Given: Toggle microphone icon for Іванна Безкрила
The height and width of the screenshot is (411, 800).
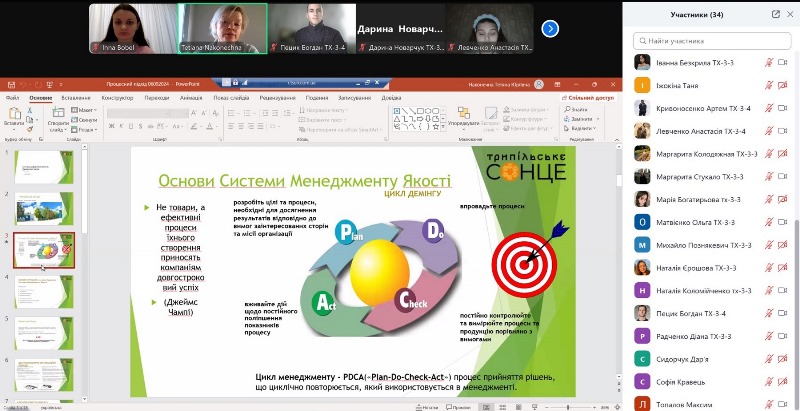Looking at the screenshot, I should (x=769, y=62).
